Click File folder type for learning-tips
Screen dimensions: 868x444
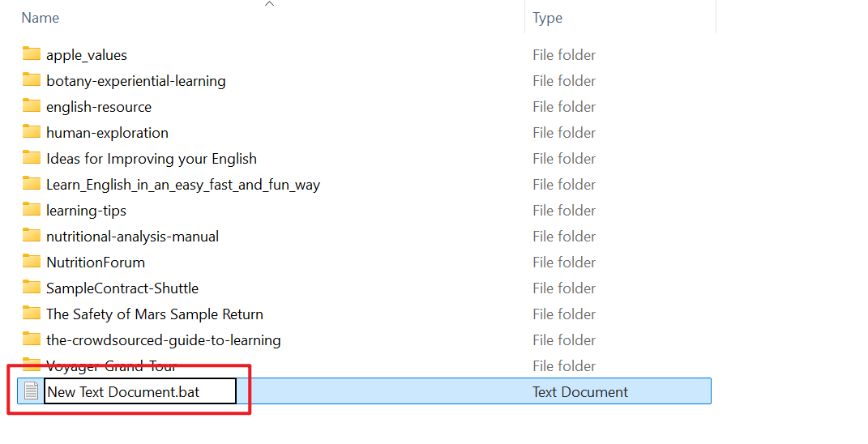point(564,211)
